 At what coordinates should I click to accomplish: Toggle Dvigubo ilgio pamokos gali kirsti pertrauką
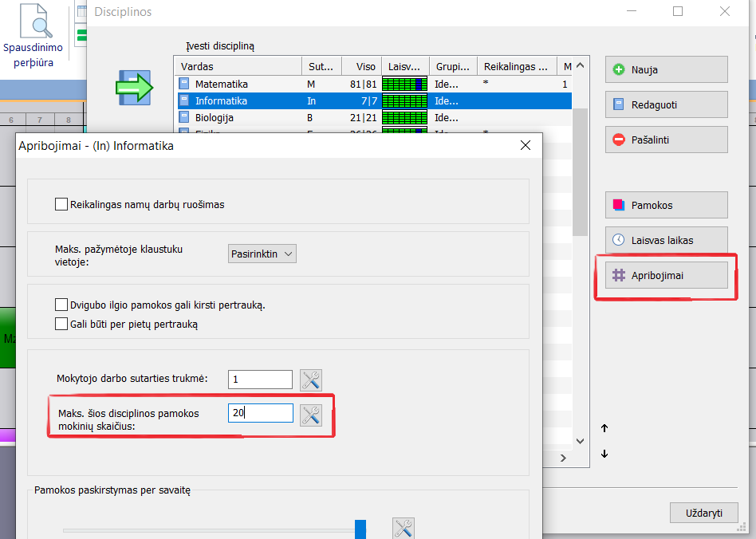click(x=61, y=305)
